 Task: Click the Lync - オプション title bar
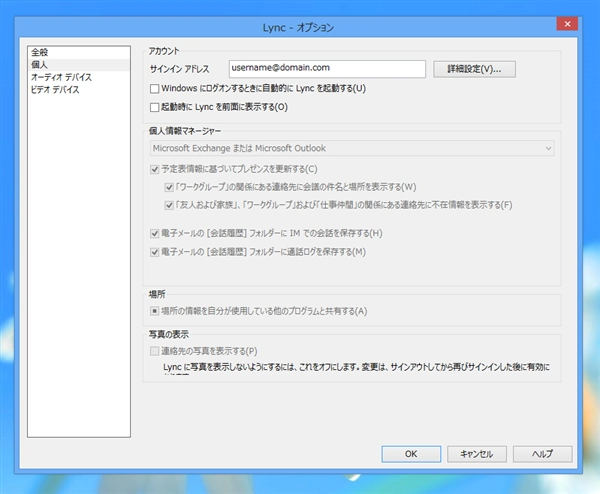click(298, 28)
